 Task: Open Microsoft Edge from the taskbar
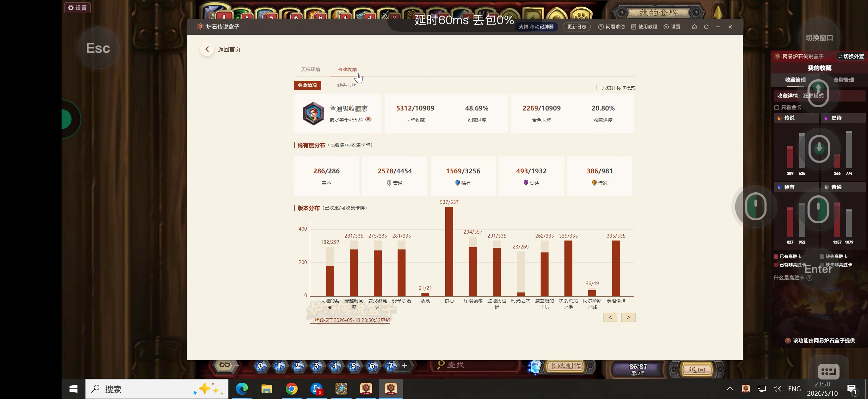pos(242,389)
